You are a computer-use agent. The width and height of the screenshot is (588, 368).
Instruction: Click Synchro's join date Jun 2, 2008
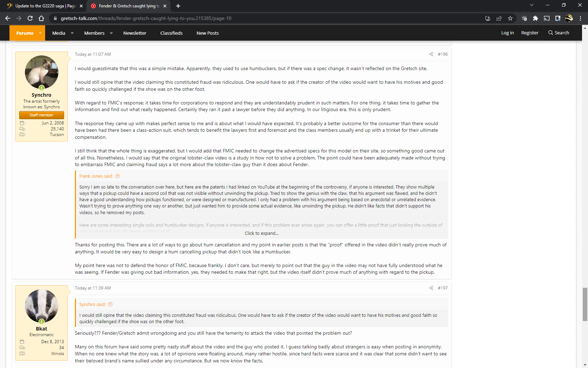coord(53,123)
